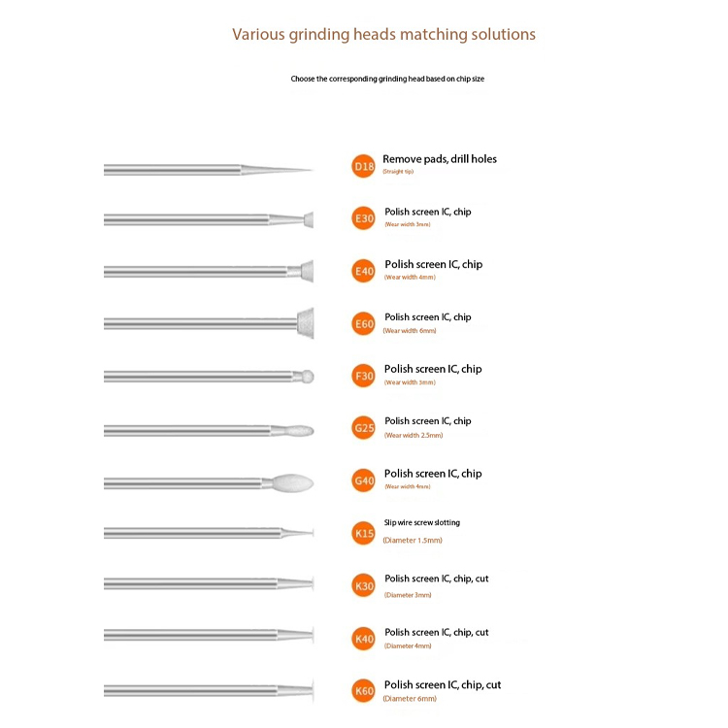
Task: Click the K40 orange badge
Action: pyautogui.click(x=364, y=639)
